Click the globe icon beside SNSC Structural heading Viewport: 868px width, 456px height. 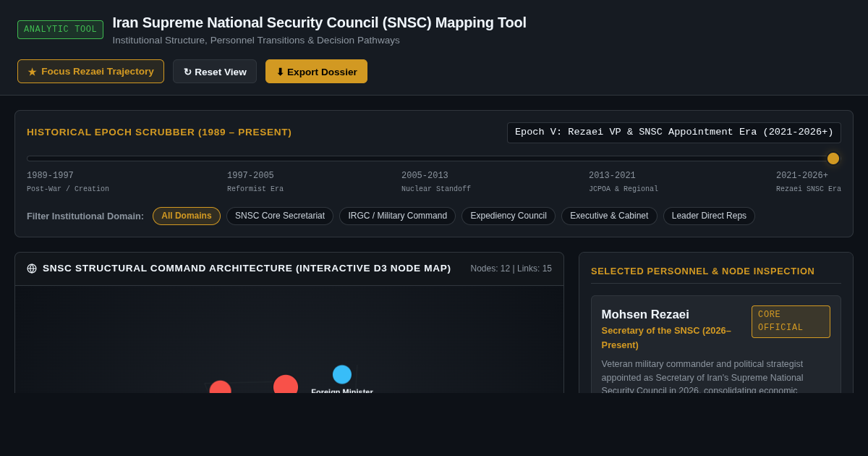coord(32,269)
